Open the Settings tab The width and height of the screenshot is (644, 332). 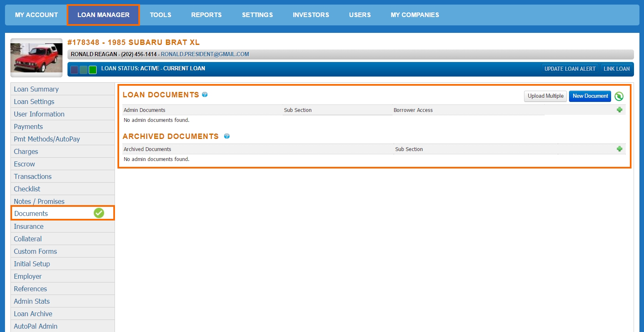tap(257, 15)
